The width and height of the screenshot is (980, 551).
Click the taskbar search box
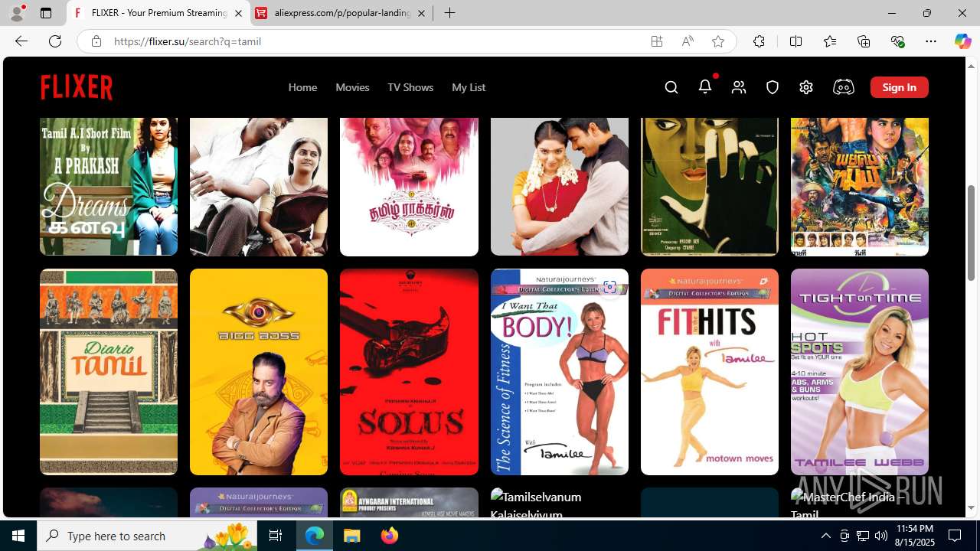(x=147, y=536)
